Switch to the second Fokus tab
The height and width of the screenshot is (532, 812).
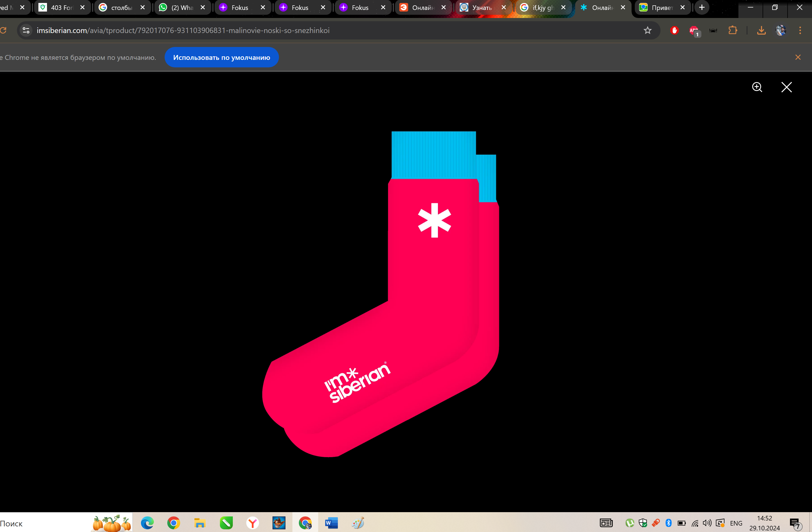point(302,8)
